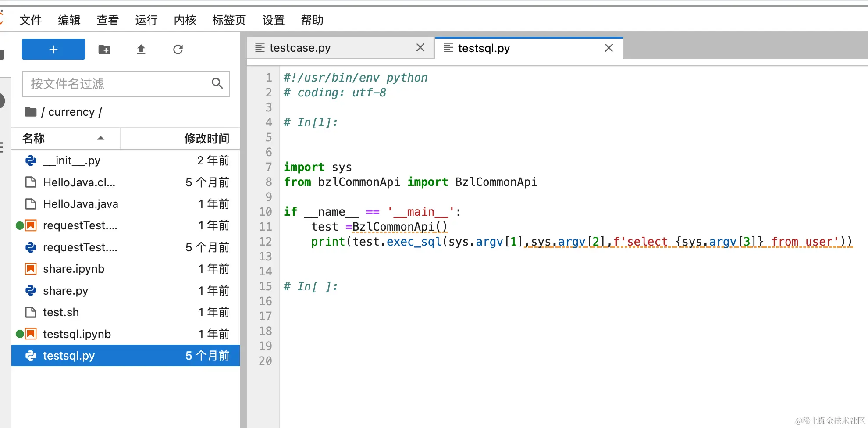Click the file icon of HelloJava.cl...

click(x=31, y=182)
